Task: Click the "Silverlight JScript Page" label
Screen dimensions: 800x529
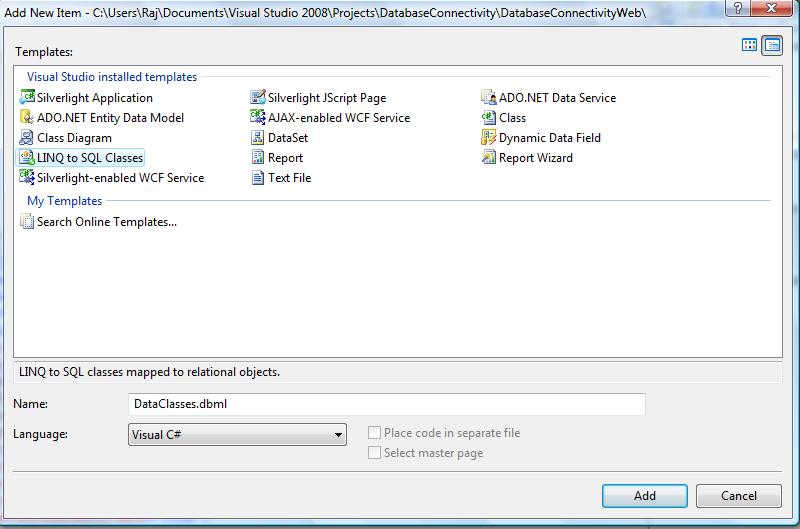Action: pos(327,98)
